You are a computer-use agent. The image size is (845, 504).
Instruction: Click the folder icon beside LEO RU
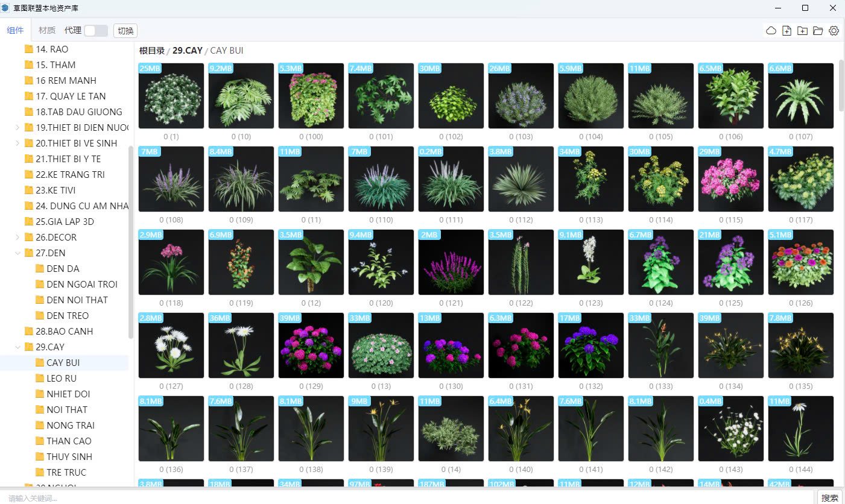tap(39, 378)
